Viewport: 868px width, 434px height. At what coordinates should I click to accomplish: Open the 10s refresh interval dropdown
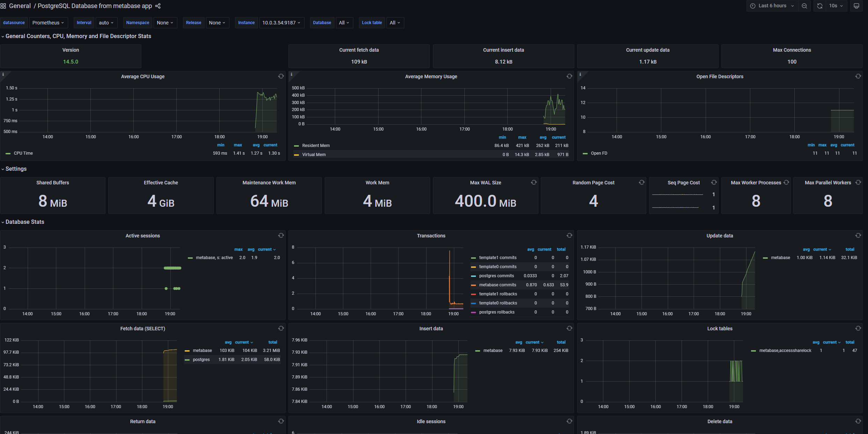(836, 6)
